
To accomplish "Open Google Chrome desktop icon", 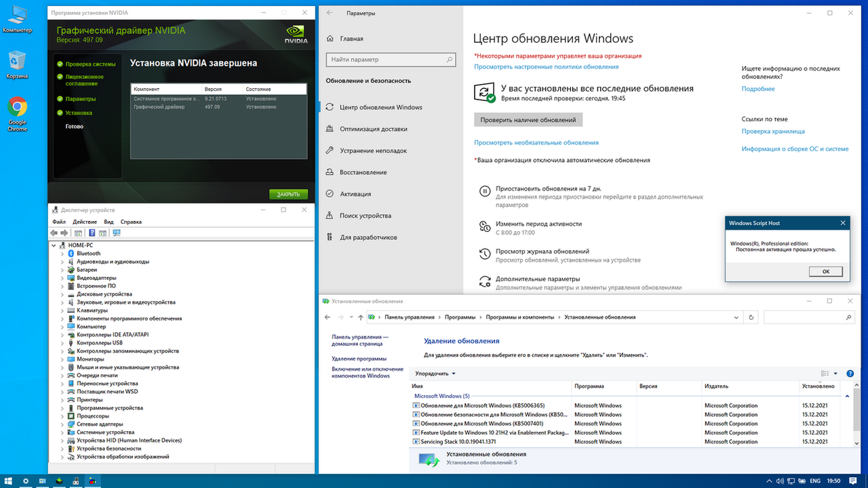I will pyautogui.click(x=17, y=113).
